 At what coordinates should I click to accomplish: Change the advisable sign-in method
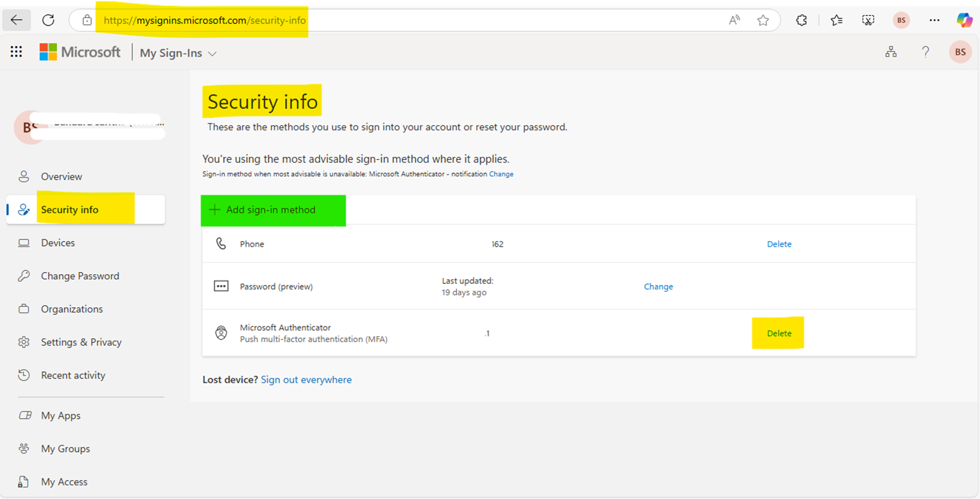(x=501, y=174)
